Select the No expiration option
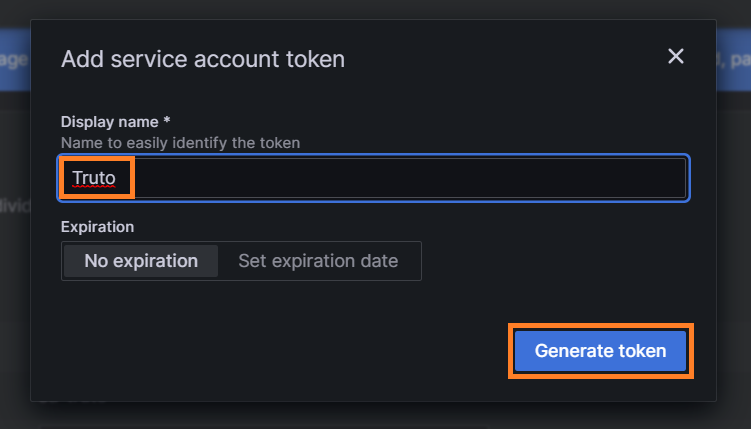Viewport: 751px width, 429px height. (x=141, y=261)
